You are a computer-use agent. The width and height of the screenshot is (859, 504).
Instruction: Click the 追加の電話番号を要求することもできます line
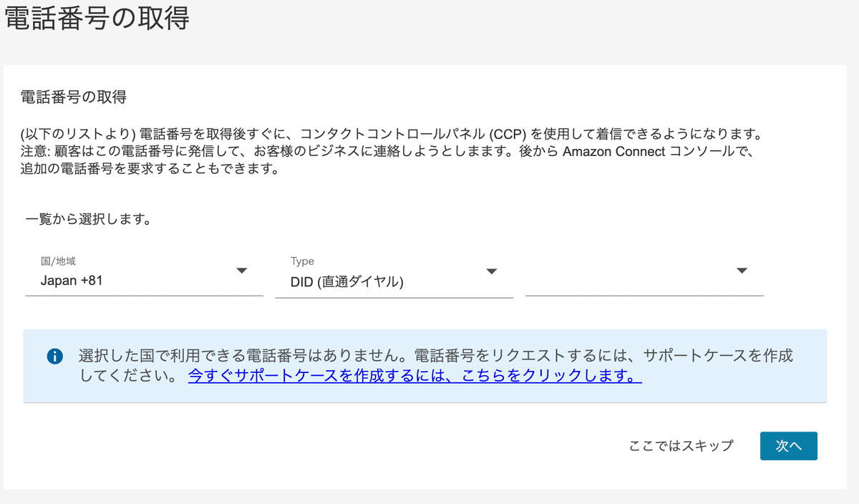[x=149, y=170]
